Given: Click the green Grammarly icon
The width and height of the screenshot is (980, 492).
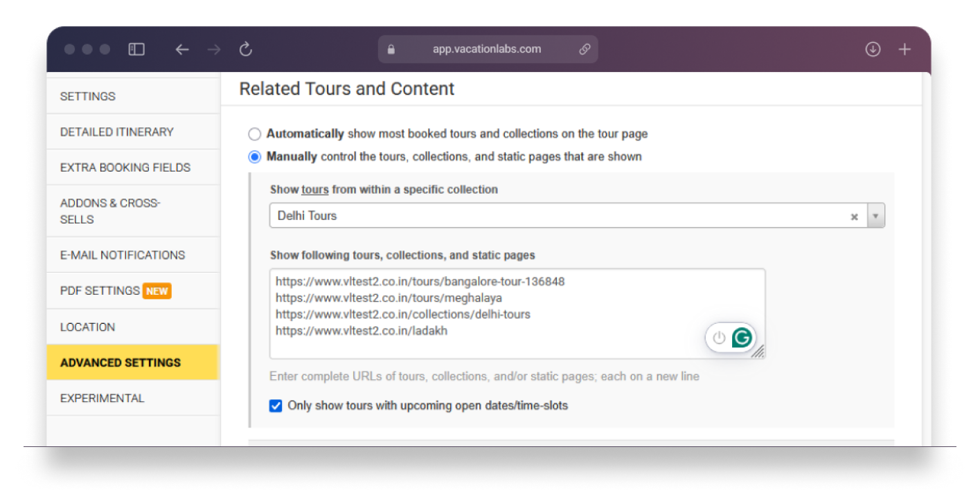Looking at the screenshot, I should coord(742,338).
